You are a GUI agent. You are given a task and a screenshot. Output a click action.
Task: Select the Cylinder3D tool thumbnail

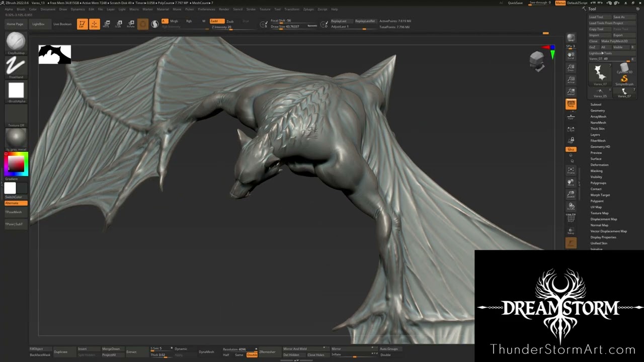(x=624, y=68)
